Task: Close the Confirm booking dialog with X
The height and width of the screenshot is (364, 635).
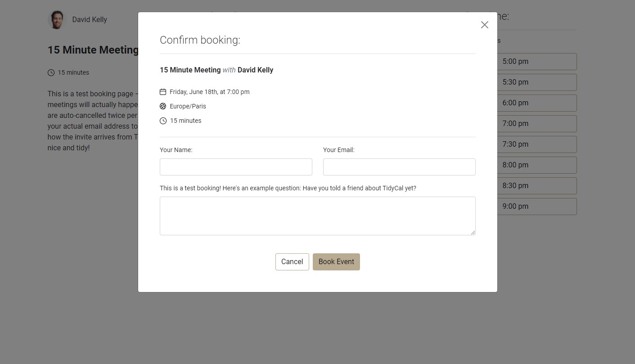Action: [x=484, y=25]
